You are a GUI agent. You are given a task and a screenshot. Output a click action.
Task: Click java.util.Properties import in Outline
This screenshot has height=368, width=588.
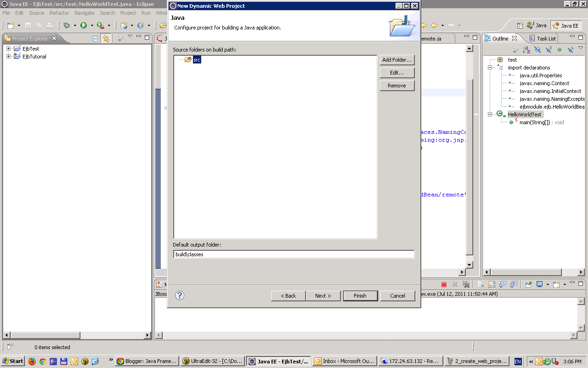(541, 75)
